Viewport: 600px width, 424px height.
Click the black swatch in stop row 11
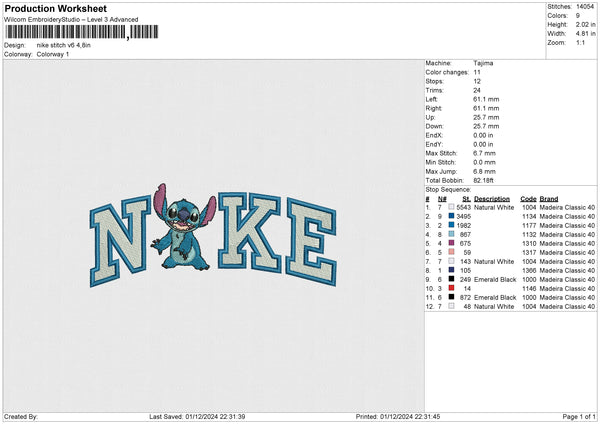452,297
